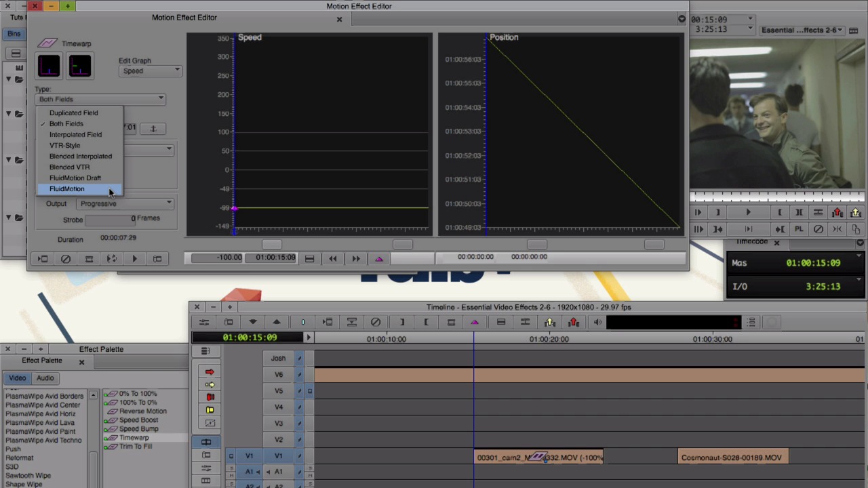Select Reverse Motion effect

click(x=142, y=411)
